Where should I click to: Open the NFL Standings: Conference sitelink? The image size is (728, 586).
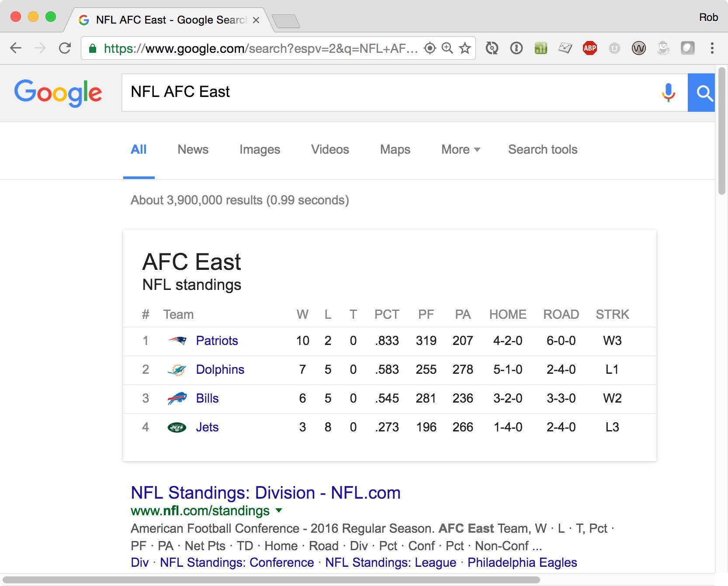pos(237,562)
